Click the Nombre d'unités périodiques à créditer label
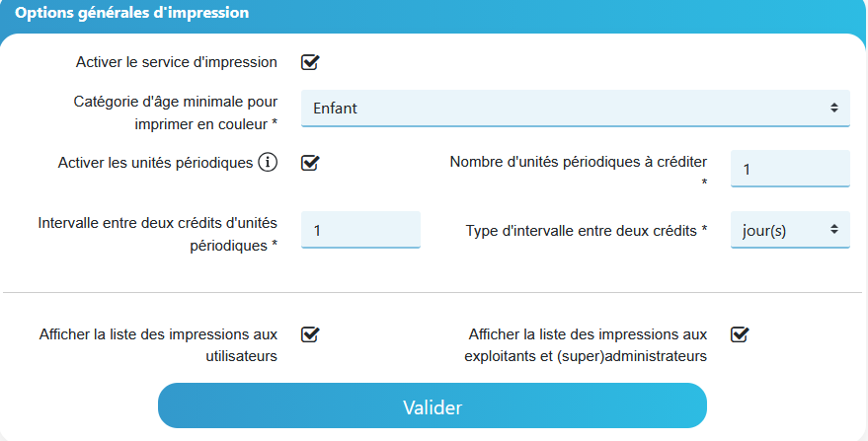 579,171
